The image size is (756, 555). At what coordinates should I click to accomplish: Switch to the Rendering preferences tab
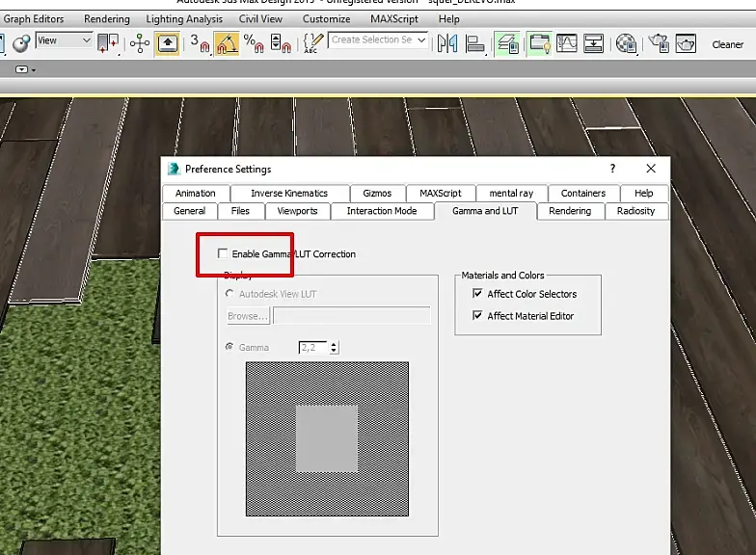570,211
